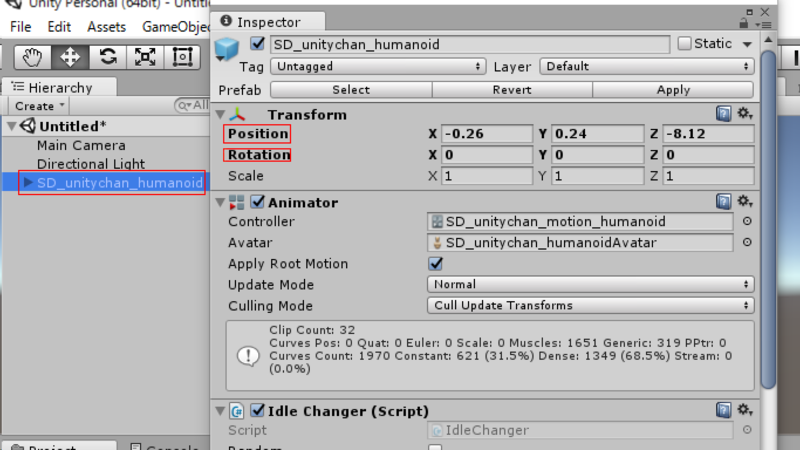Image resolution: width=800 pixels, height=450 pixels.
Task: Click the Script object picker circle
Action: tap(747, 430)
